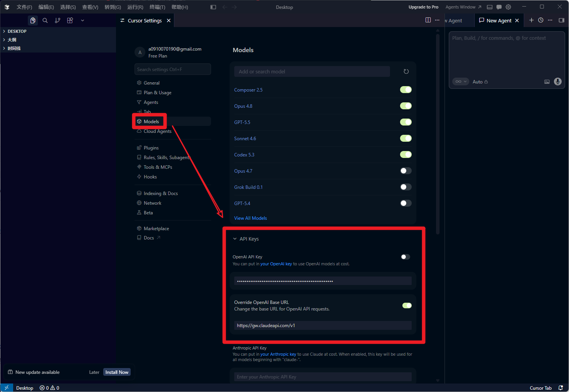Open remote window icon in status bar
Viewport: 569px width, 392px height.
[x=7, y=388]
